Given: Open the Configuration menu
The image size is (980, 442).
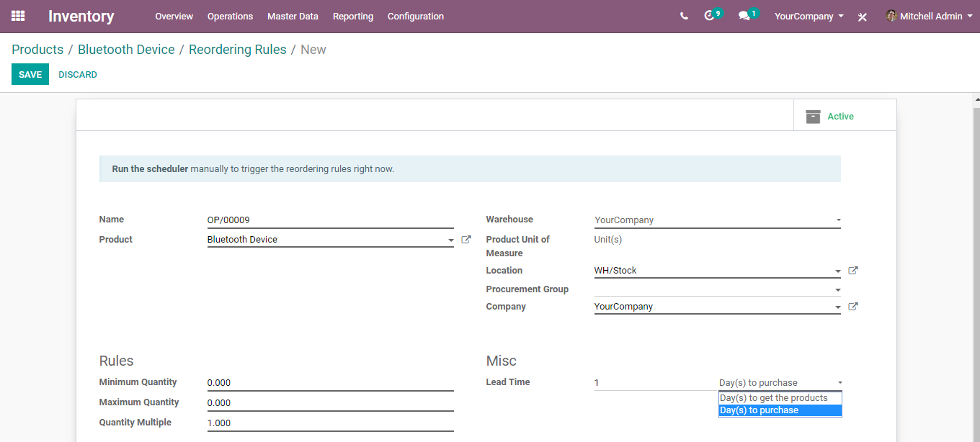Looking at the screenshot, I should (416, 16).
